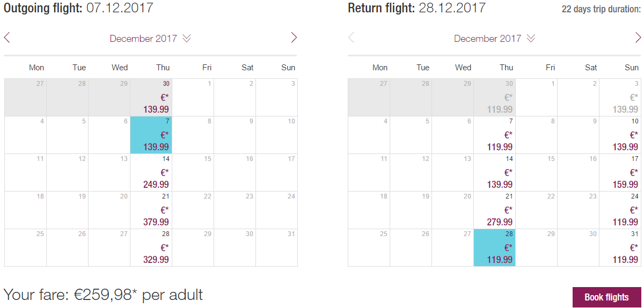Image resolution: width=644 pixels, height=308 pixels.
Task: Select return flight on 14 December for €139.99
Action: [495, 173]
